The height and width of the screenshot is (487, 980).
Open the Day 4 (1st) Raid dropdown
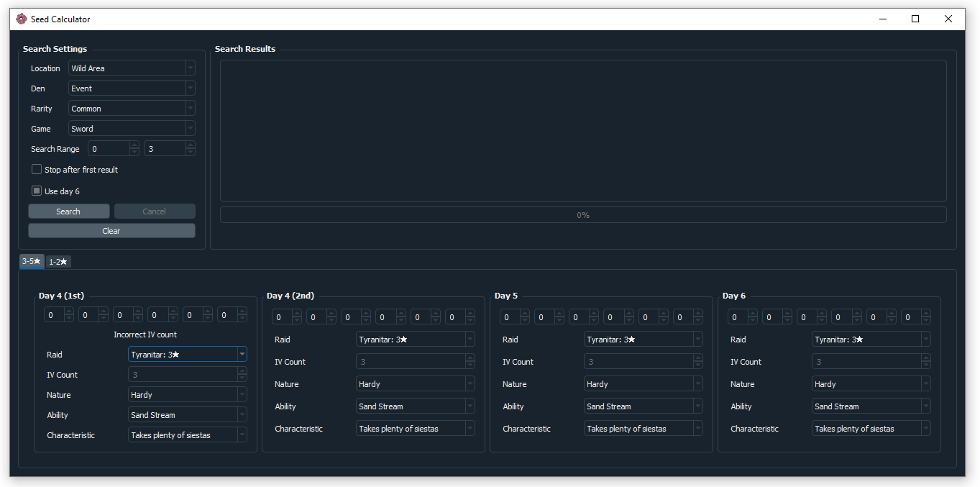[187, 355]
